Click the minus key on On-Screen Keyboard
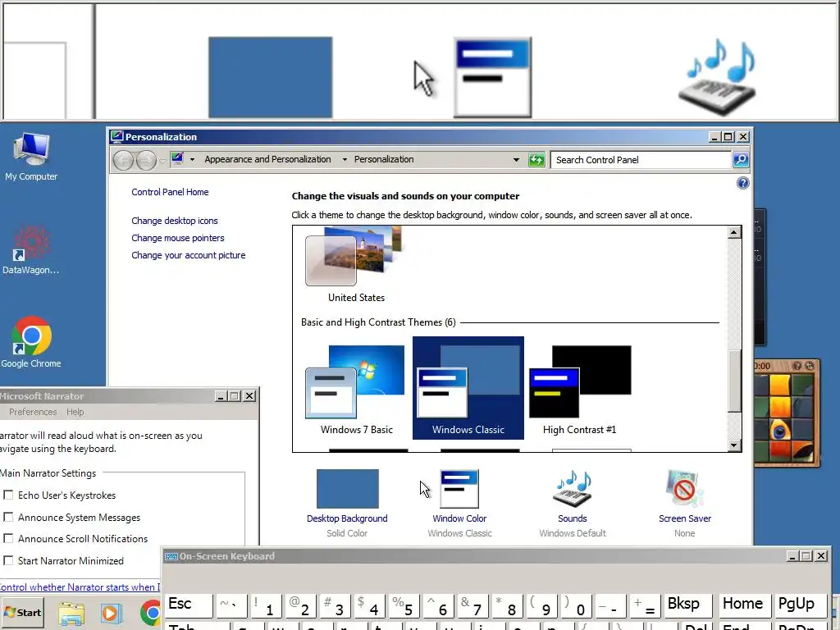 609,605
